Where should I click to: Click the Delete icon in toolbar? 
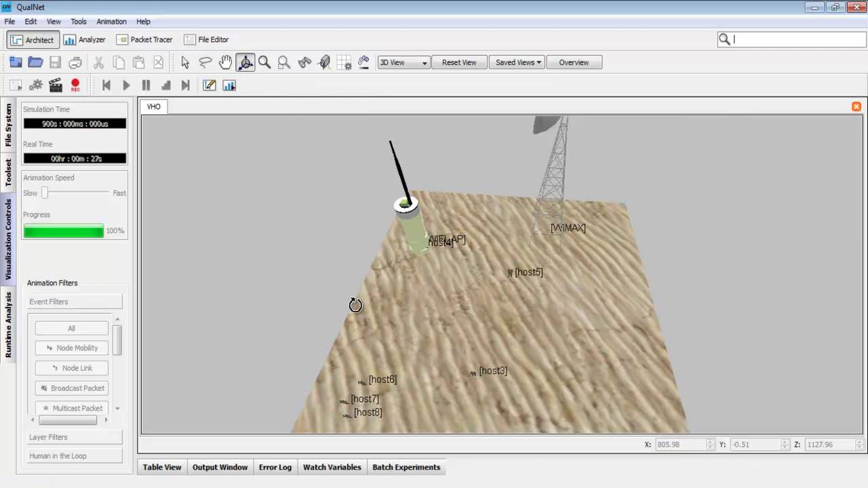pyautogui.click(x=158, y=62)
